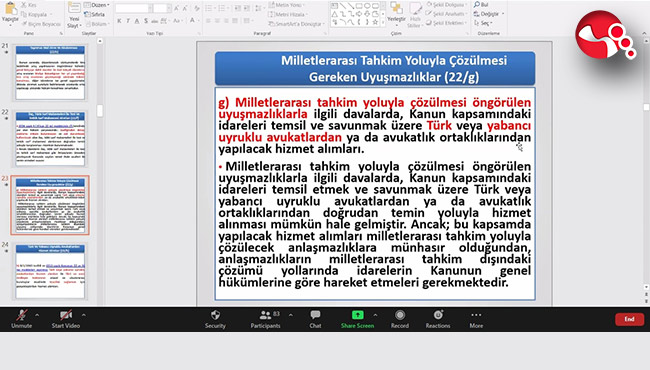Screen dimensions: 650x370
Task: Toggle underline with the underlined A button
Action: coord(137,21)
